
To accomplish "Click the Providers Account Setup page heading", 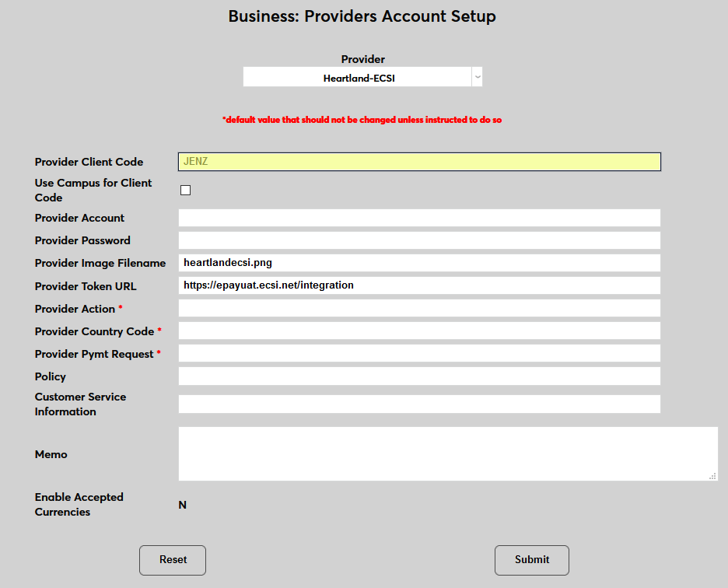I will coord(362,16).
